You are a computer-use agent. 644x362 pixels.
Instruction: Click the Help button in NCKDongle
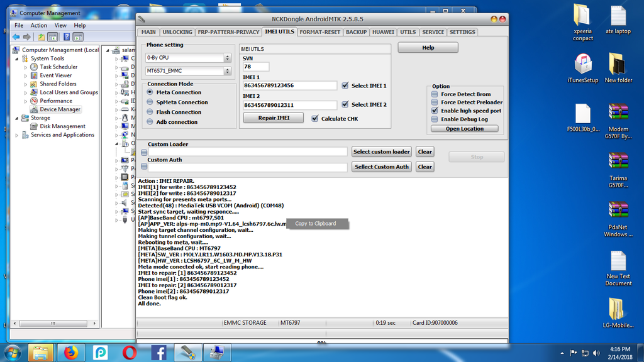(x=428, y=48)
